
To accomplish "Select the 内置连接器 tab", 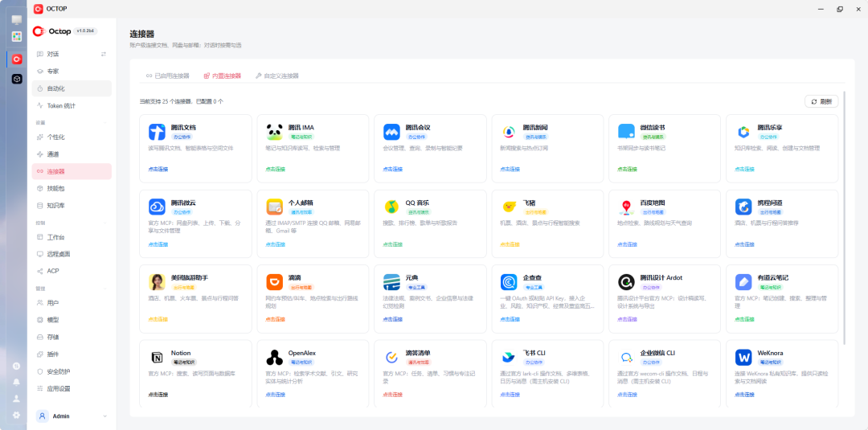I will coord(223,76).
